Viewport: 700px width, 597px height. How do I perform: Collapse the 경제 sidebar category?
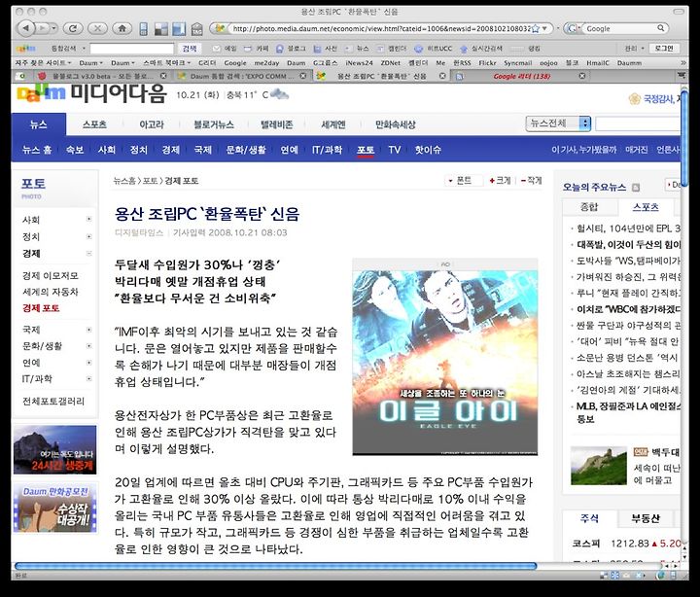88,253
